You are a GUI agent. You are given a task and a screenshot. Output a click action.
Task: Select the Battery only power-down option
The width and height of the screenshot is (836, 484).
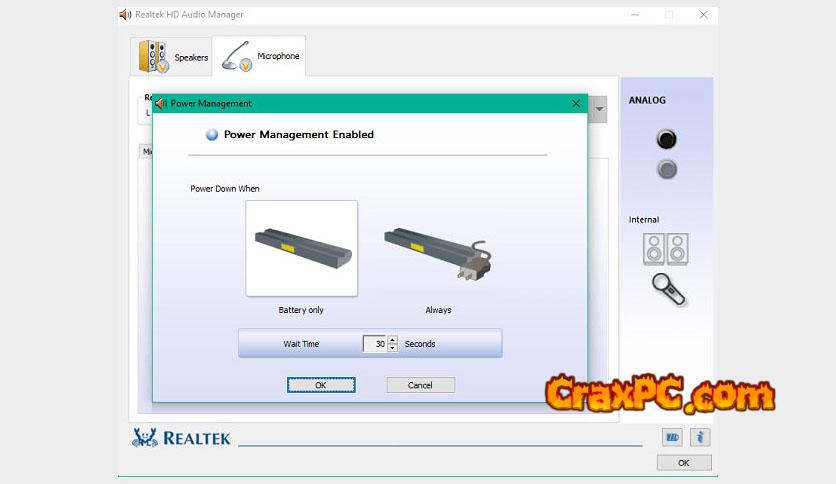tap(301, 248)
